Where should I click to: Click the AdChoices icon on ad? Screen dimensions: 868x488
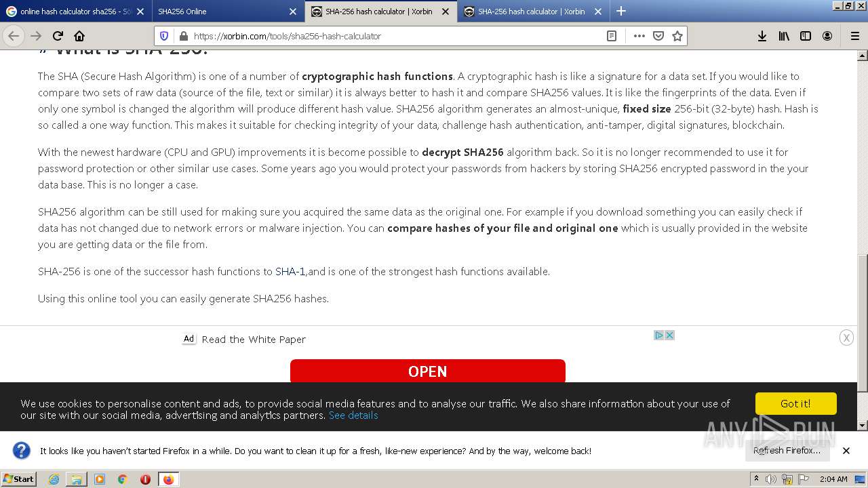[x=658, y=335]
